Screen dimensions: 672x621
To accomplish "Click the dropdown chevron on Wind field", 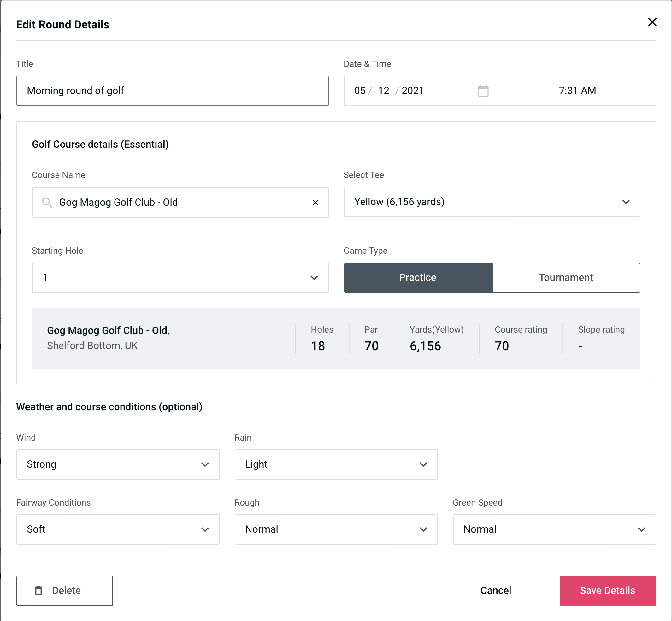I will coord(205,464).
